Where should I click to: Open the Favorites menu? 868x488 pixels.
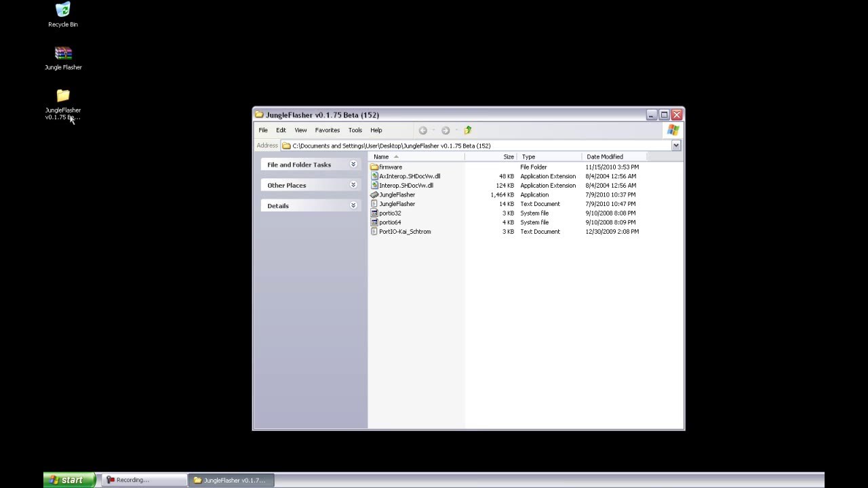point(327,130)
